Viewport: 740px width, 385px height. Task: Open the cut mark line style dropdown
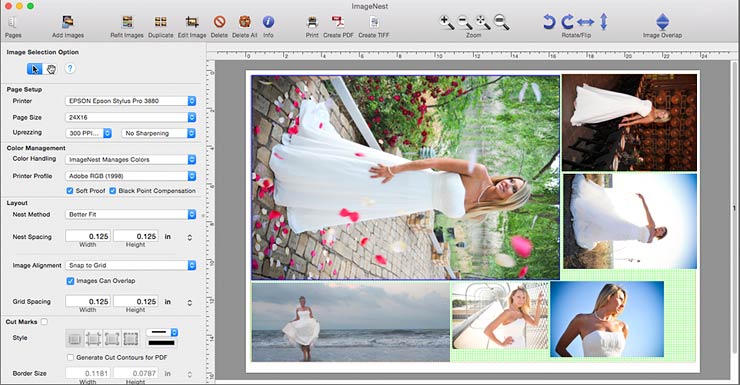[162, 332]
